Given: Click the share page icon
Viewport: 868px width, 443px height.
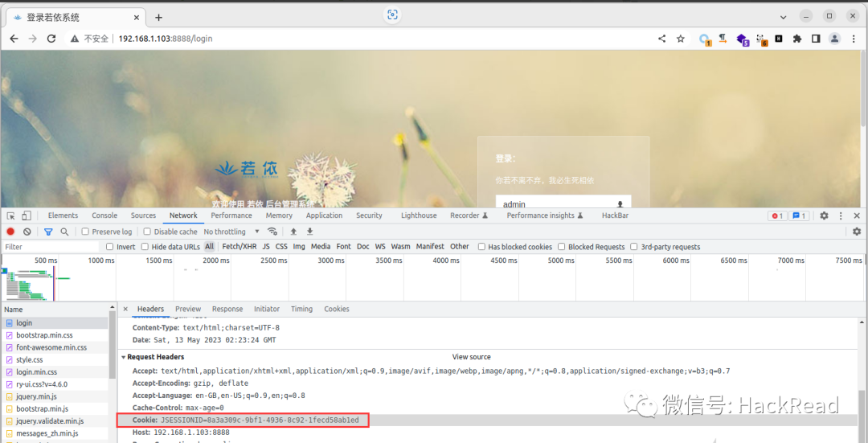Looking at the screenshot, I should point(661,39).
